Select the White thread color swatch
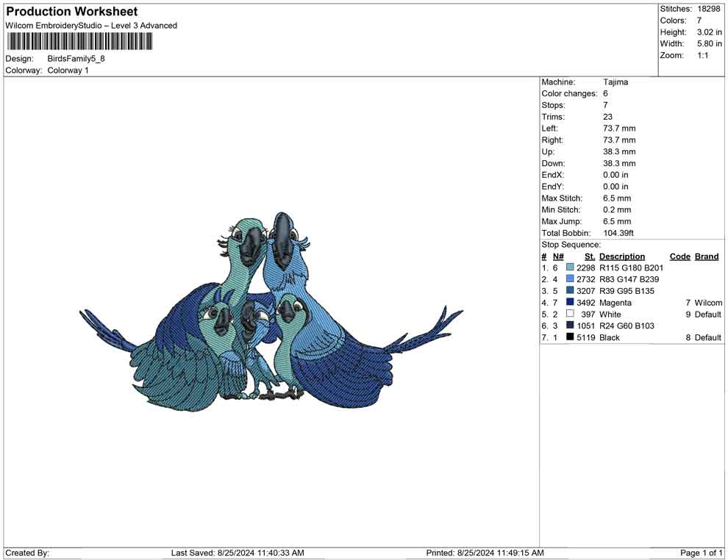728x560 pixels. coord(570,314)
